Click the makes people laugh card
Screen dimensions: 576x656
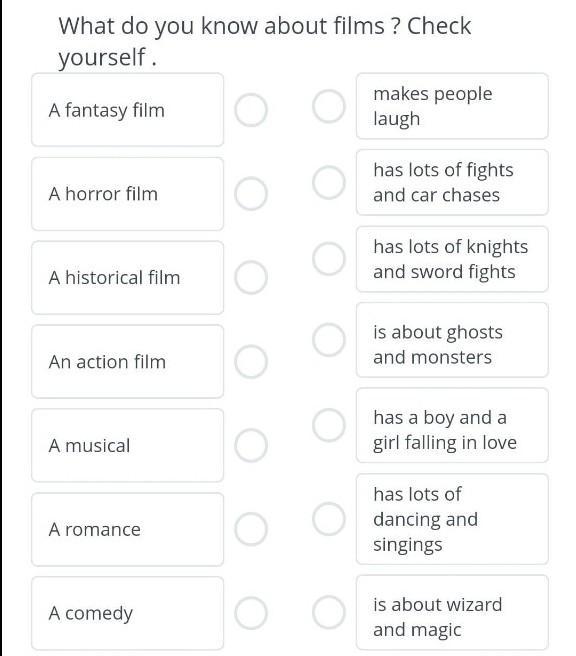point(452,106)
